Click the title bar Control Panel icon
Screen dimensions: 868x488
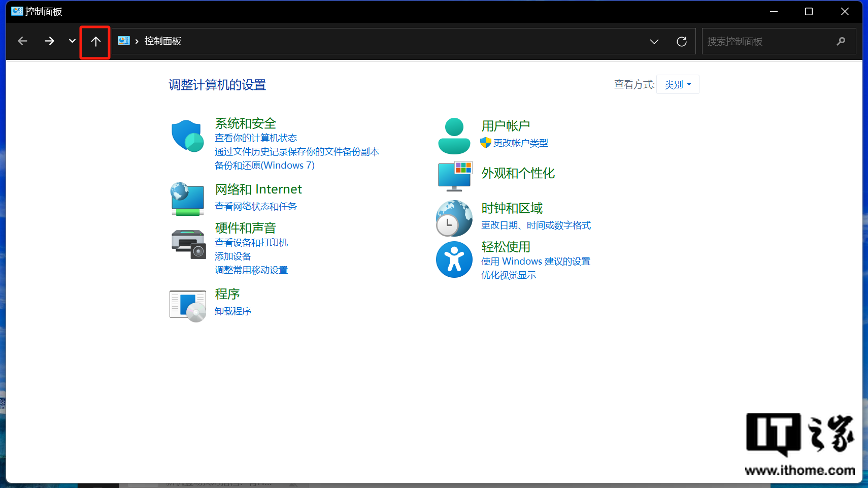17,11
